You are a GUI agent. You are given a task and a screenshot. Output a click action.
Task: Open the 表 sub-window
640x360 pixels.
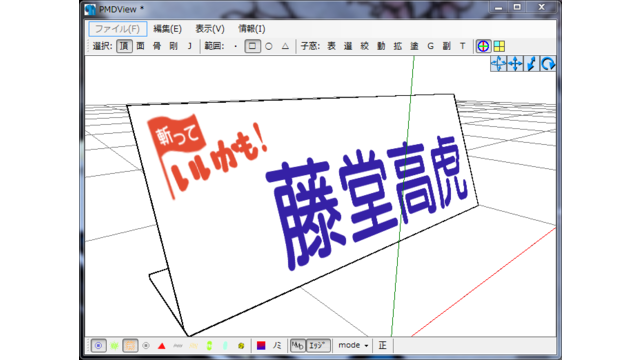coord(331,46)
